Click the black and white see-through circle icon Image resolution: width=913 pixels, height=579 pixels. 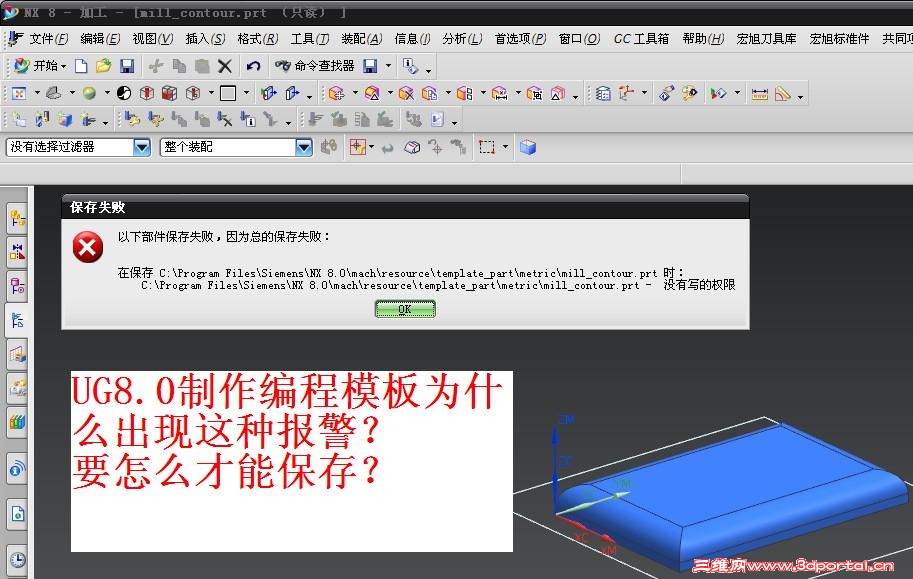pyautogui.click(x=124, y=93)
